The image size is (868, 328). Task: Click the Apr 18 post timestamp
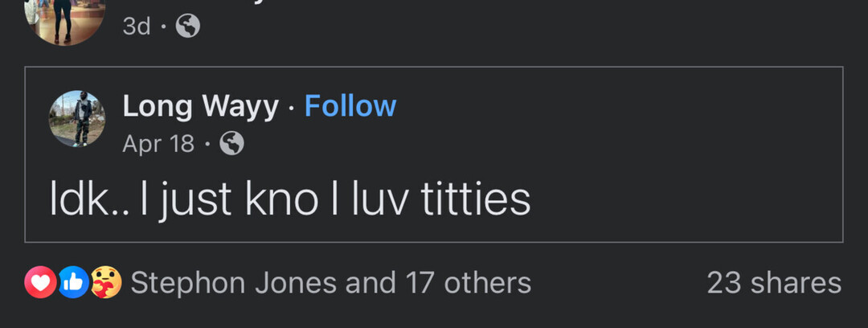pyautogui.click(x=158, y=144)
